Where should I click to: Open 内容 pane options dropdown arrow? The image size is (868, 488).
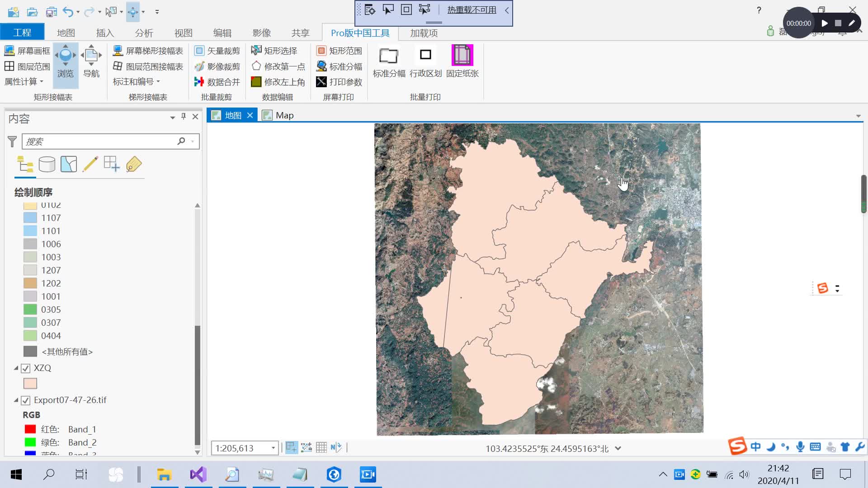[x=172, y=117]
